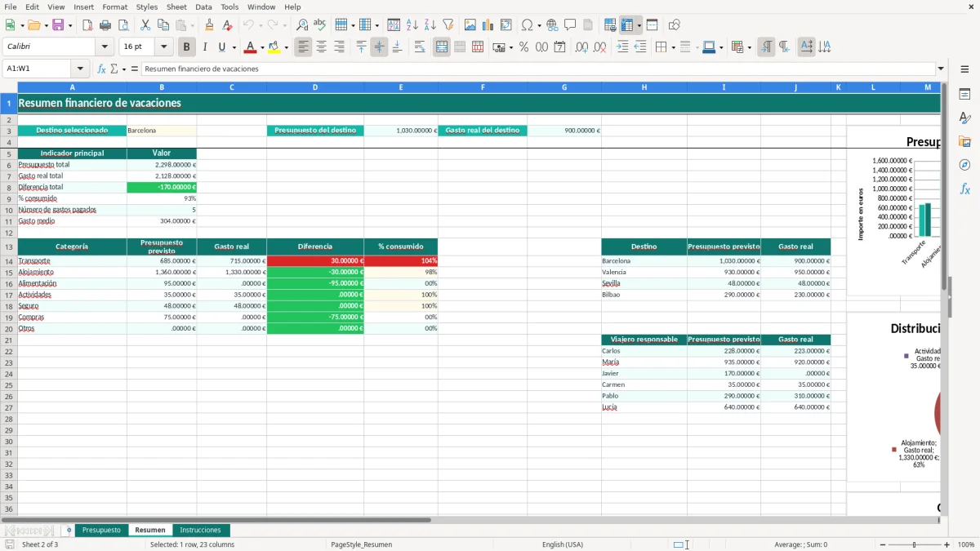This screenshot has width=980, height=551.
Task: Format as date
Action: tap(559, 47)
